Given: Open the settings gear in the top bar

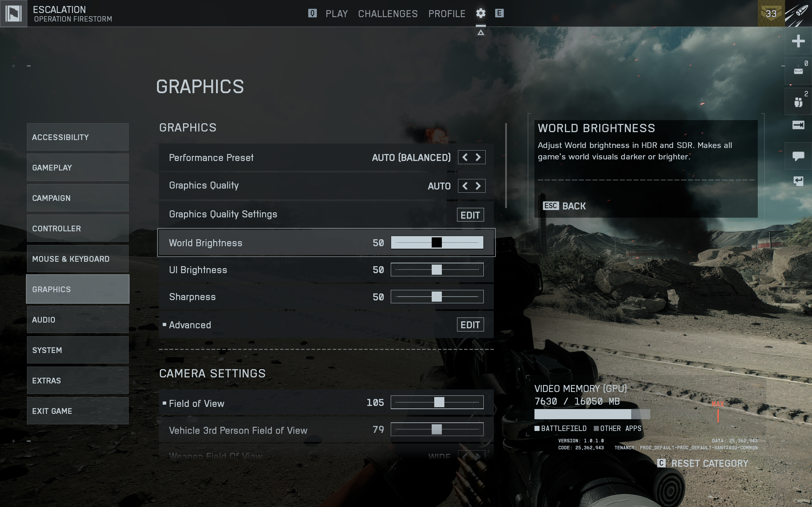Looking at the screenshot, I should tap(481, 13).
